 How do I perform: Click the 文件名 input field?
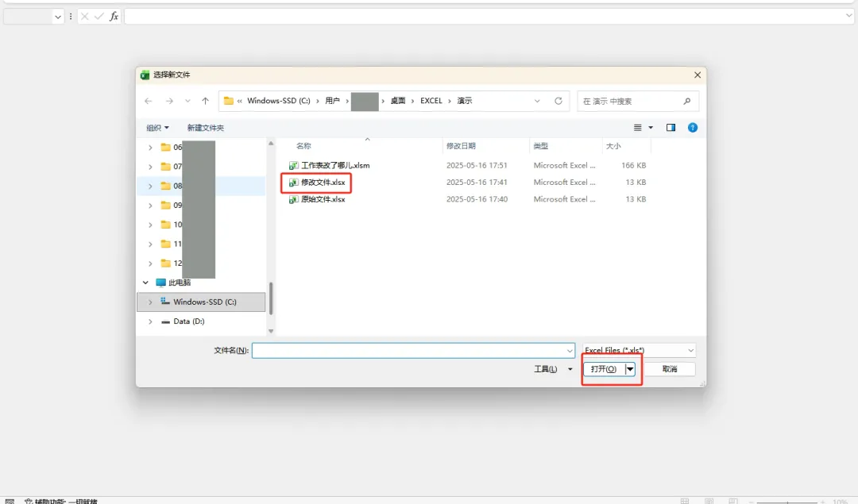[408, 350]
